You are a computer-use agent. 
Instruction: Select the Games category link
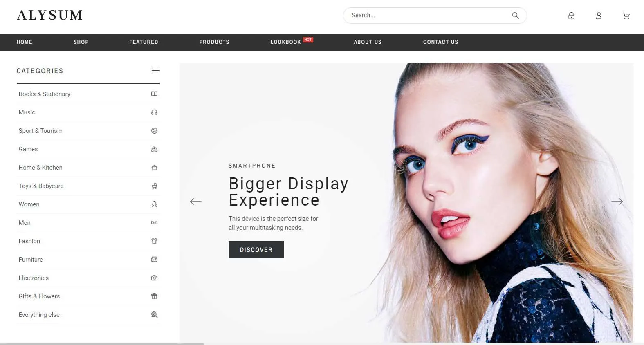[x=28, y=149]
